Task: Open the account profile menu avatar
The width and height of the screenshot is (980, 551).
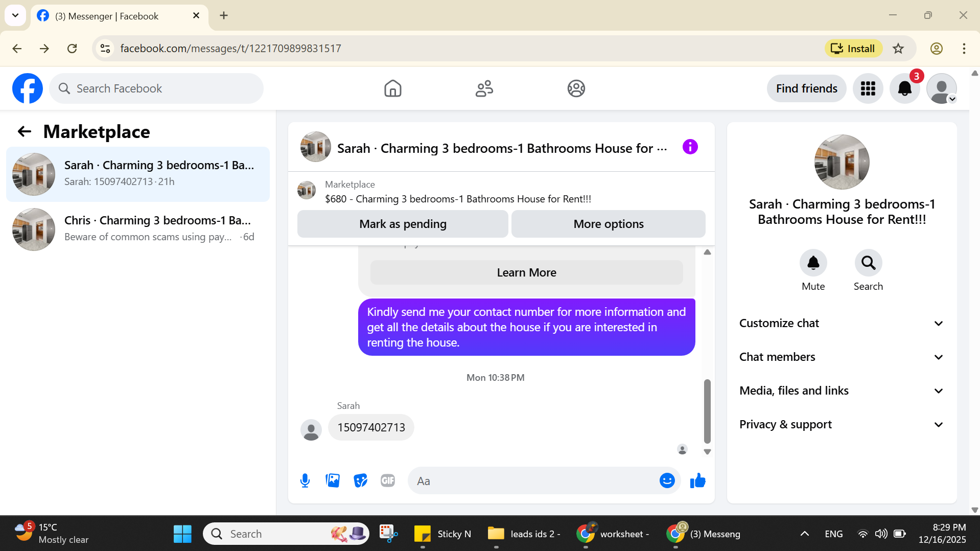Action: (942, 88)
